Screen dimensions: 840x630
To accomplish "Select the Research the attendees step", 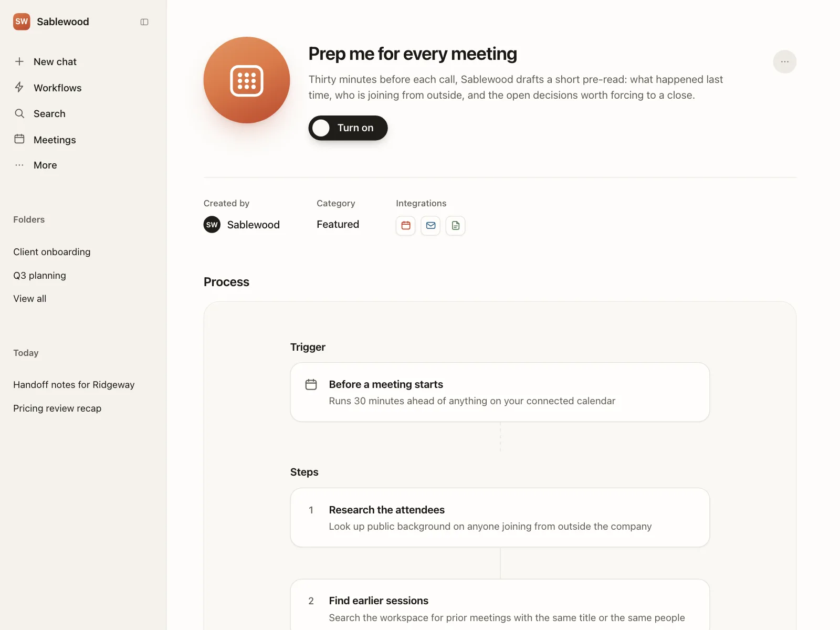I will (500, 518).
